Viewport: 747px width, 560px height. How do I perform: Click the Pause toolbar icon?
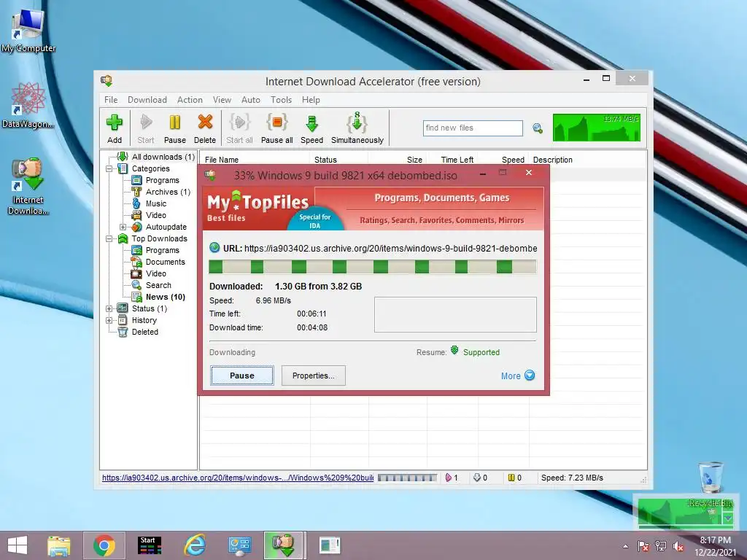175,128
